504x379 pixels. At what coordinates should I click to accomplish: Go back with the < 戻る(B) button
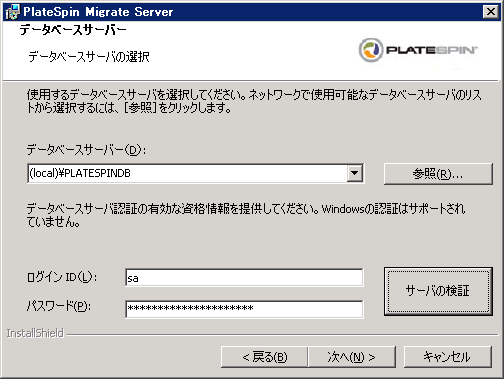[x=264, y=357]
